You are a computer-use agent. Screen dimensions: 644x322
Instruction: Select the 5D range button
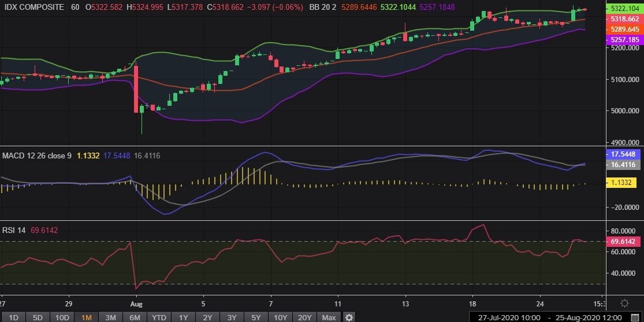pyautogui.click(x=38, y=317)
